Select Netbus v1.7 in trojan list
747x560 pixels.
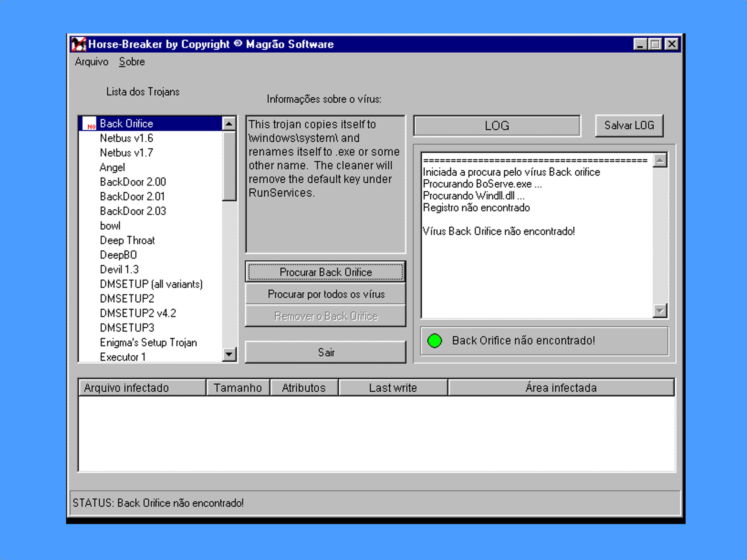[126, 153]
